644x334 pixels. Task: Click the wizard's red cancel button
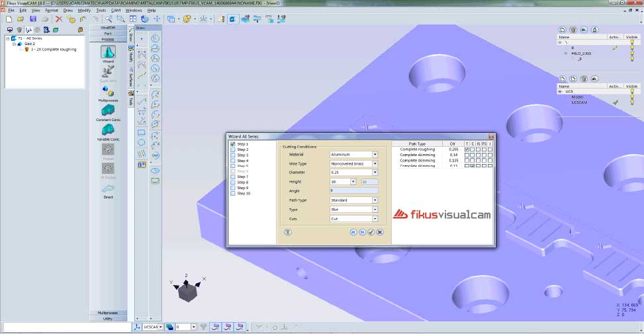click(x=380, y=232)
